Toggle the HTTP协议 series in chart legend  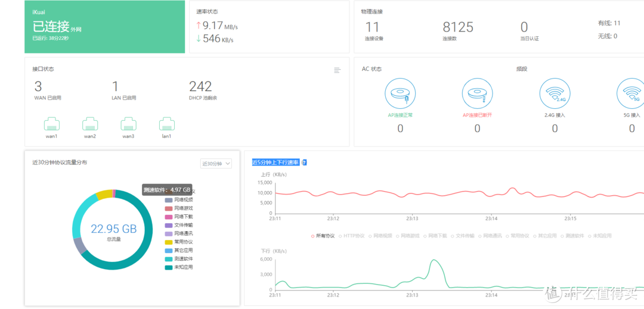(x=353, y=236)
